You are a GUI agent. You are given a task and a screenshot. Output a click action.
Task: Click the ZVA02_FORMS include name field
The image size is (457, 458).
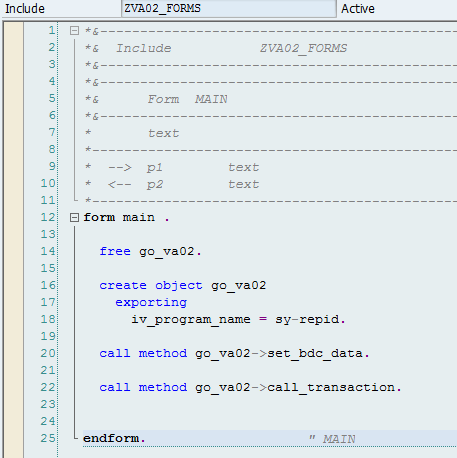(229, 8)
